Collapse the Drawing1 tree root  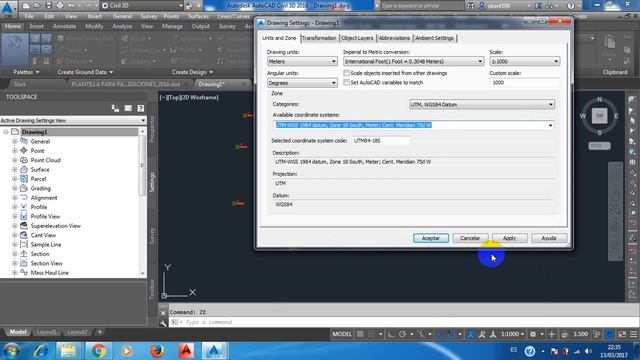click(x=6, y=132)
